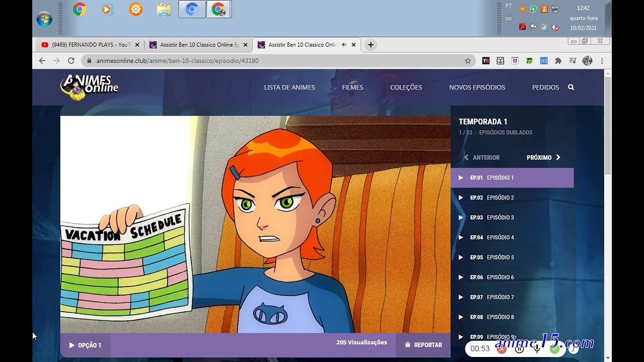Show the clock and calendar at 12:42
The image size is (644, 362).
(584, 18)
